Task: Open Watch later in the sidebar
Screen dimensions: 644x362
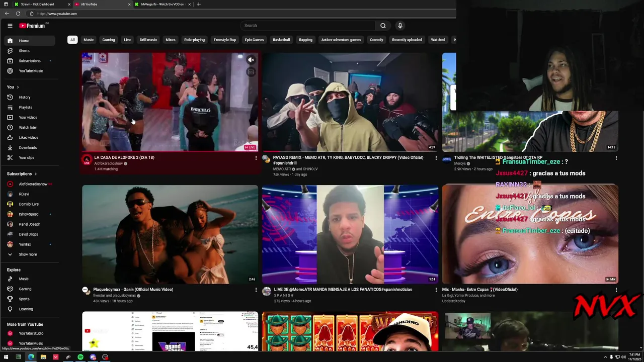Action: [x=30, y=127]
